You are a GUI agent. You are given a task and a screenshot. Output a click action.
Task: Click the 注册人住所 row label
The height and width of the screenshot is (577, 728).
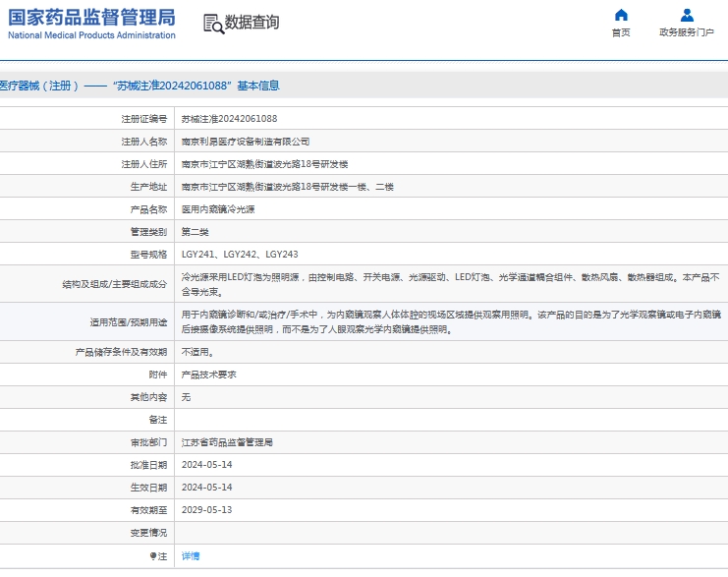click(x=144, y=164)
